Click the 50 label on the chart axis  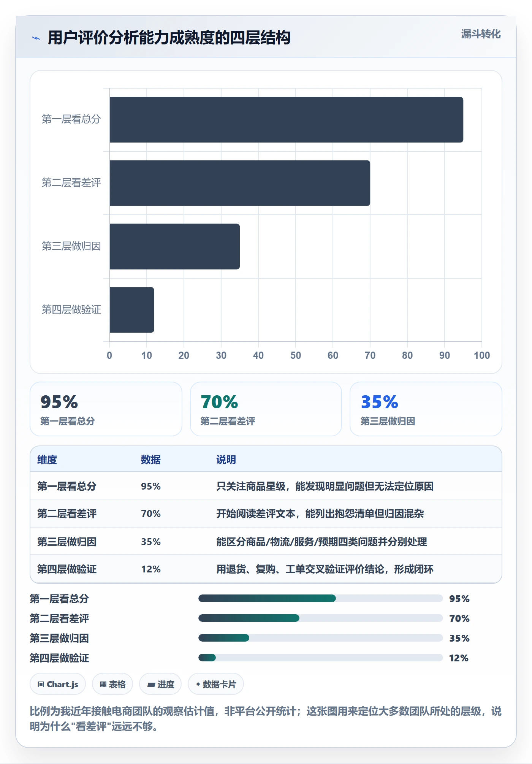tap(296, 355)
